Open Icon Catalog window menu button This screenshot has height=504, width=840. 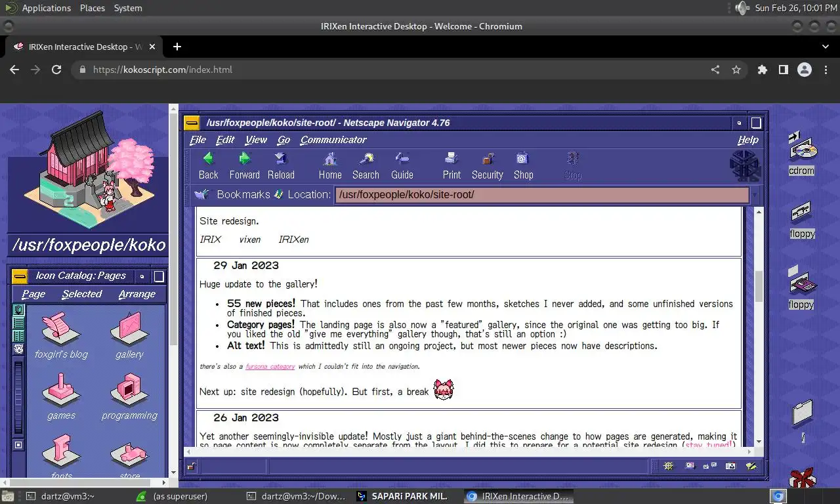coord(20,276)
